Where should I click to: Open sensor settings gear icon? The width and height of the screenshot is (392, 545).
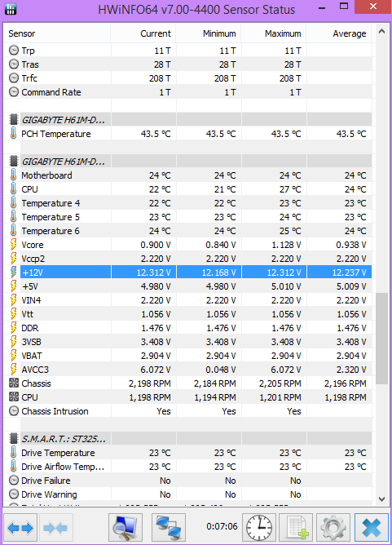(x=333, y=528)
